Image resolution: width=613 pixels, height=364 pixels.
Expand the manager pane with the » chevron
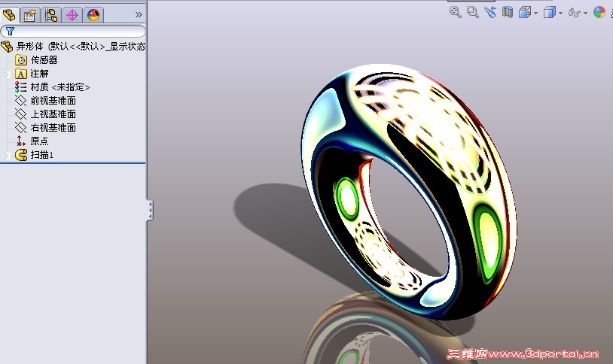[x=139, y=15]
